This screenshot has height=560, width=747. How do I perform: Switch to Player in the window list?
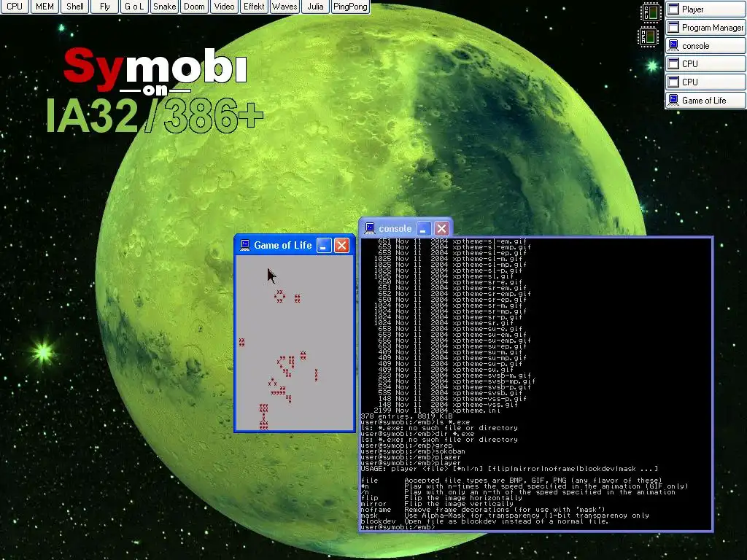click(705, 9)
